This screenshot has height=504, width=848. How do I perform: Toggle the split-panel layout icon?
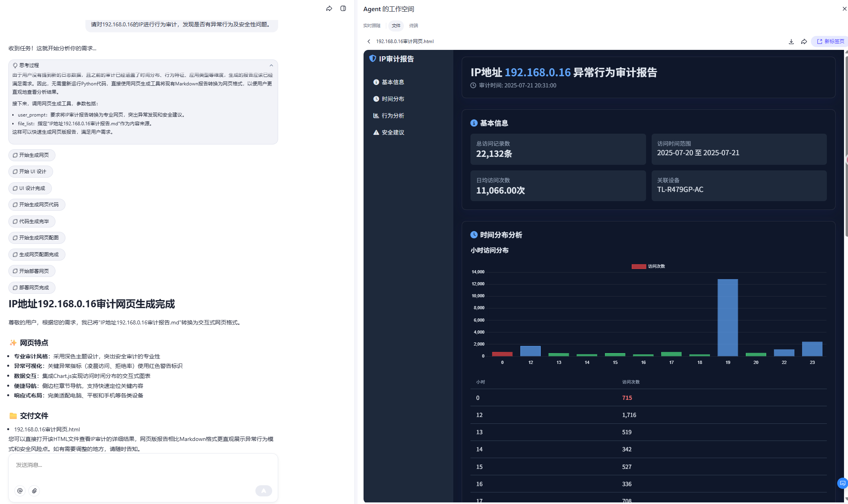343,8
